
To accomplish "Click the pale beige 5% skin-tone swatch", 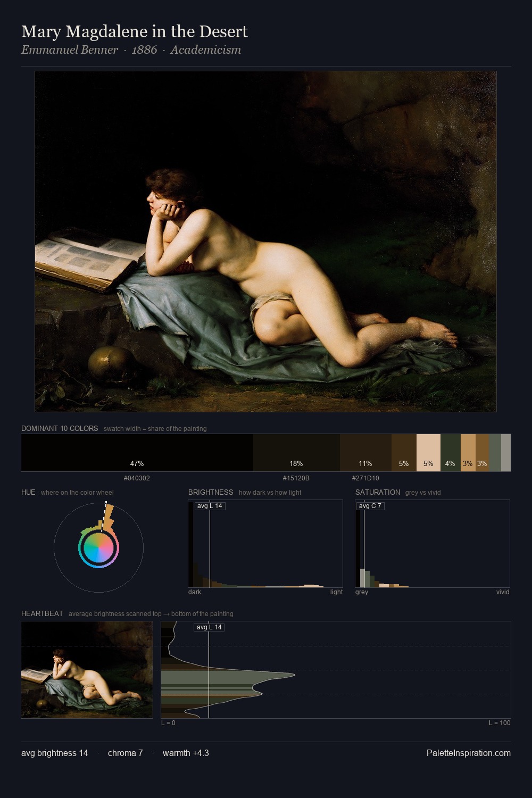I will point(428,453).
